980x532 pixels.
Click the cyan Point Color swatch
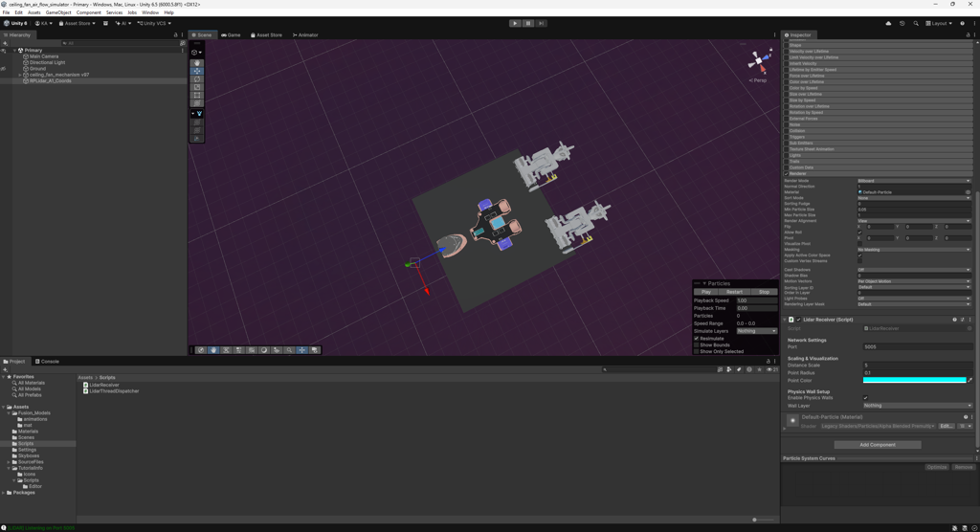point(914,380)
